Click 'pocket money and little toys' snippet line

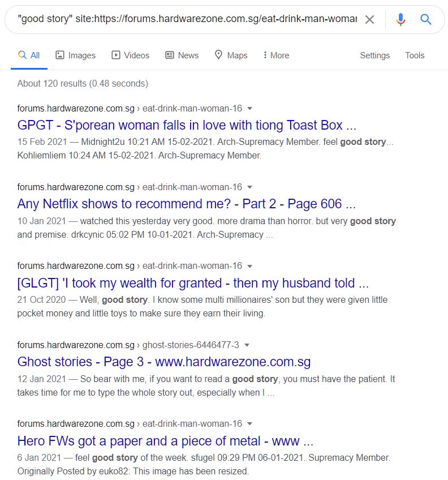point(141,314)
